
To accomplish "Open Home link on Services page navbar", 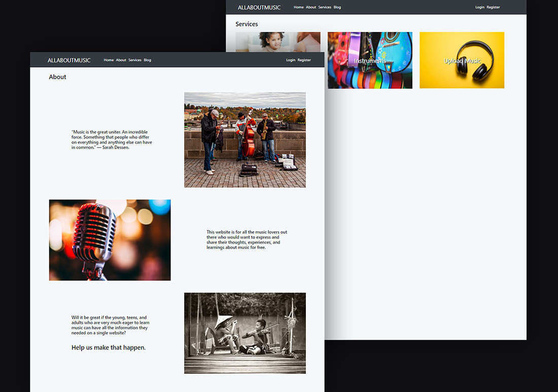I will click(x=298, y=8).
